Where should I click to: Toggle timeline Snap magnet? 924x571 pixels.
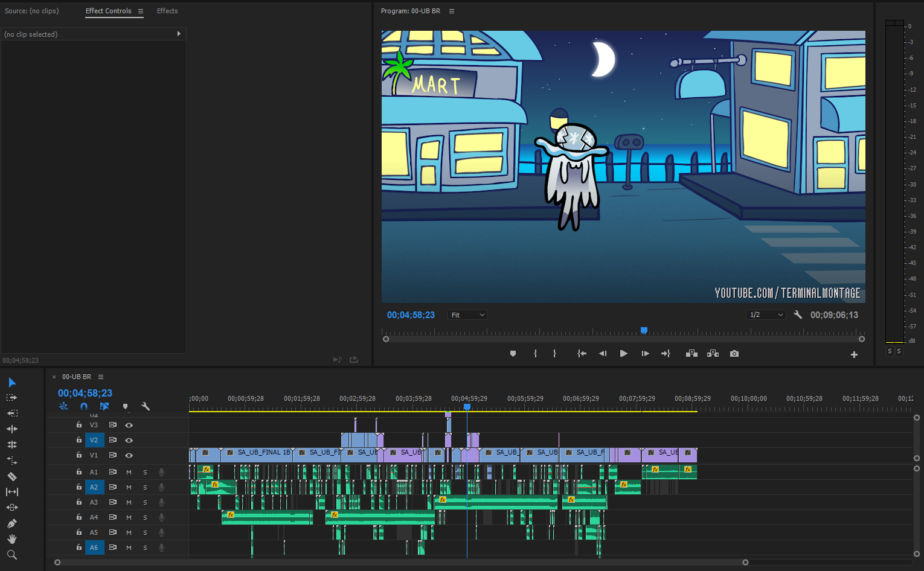tap(84, 407)
